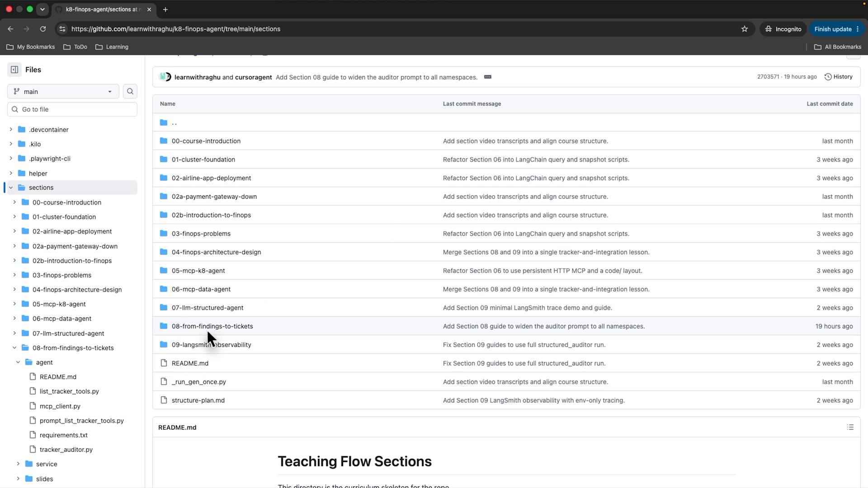Open commit History
868x488 pixels.
click(x=839, y=77)
